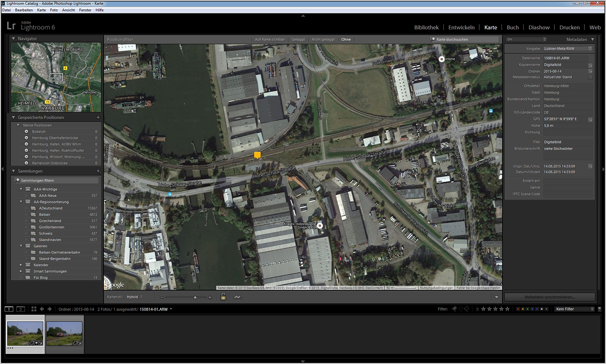Switch to Diashow module
Viewport: 606px width, 364px height.
tap(539, 27)
